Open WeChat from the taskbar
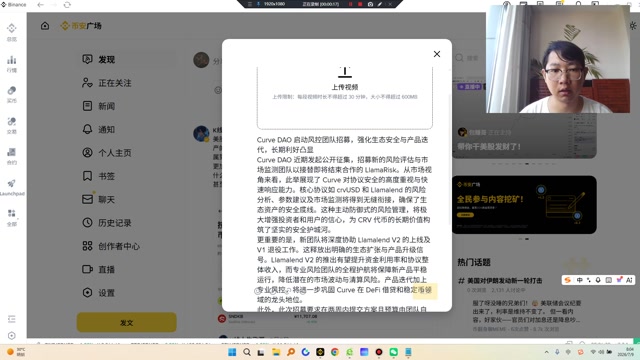This screenshot has width=640, height=360. [393, 352]
